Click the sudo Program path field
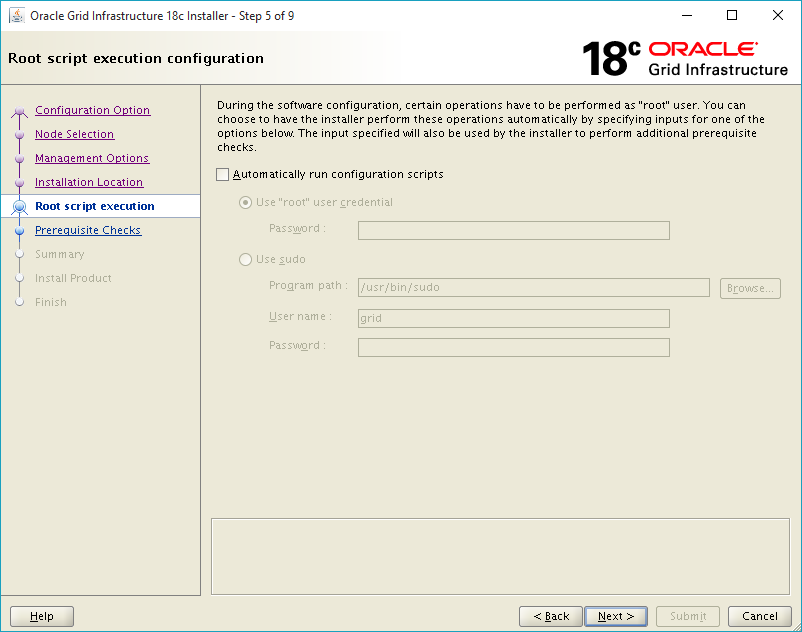802x632 pixels. tap(533, 287)
